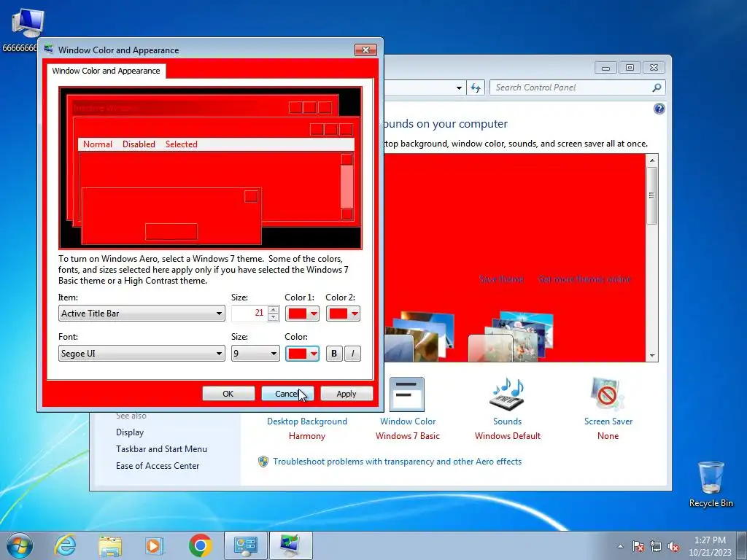Expand Control Panel address bar dropdown

(459, 87)
